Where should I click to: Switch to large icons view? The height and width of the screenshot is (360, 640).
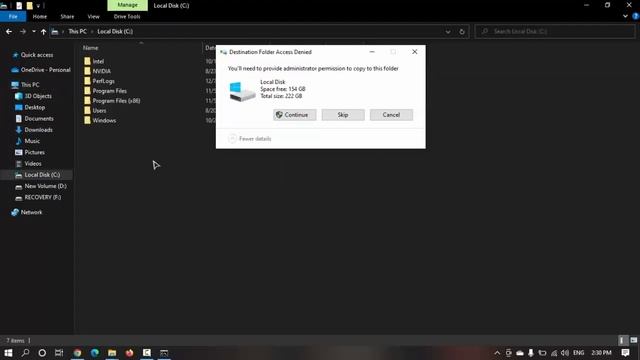coord(633,340)
